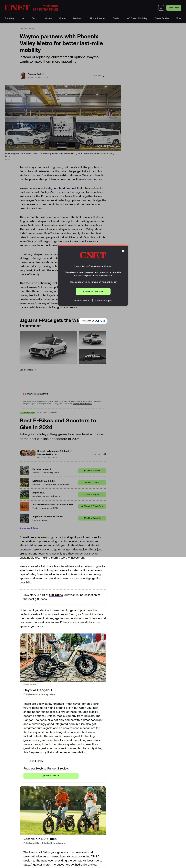
Task: Click the large Heybike Ranger S bike photo
Action: pyautogui.click(x=63, y=658)
